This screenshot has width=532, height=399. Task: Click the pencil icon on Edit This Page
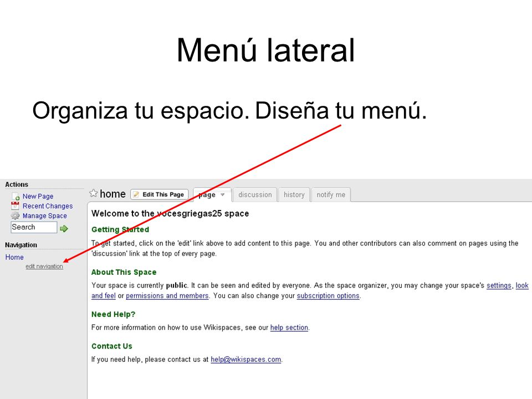pyautogui.click(x=136, y=195)
